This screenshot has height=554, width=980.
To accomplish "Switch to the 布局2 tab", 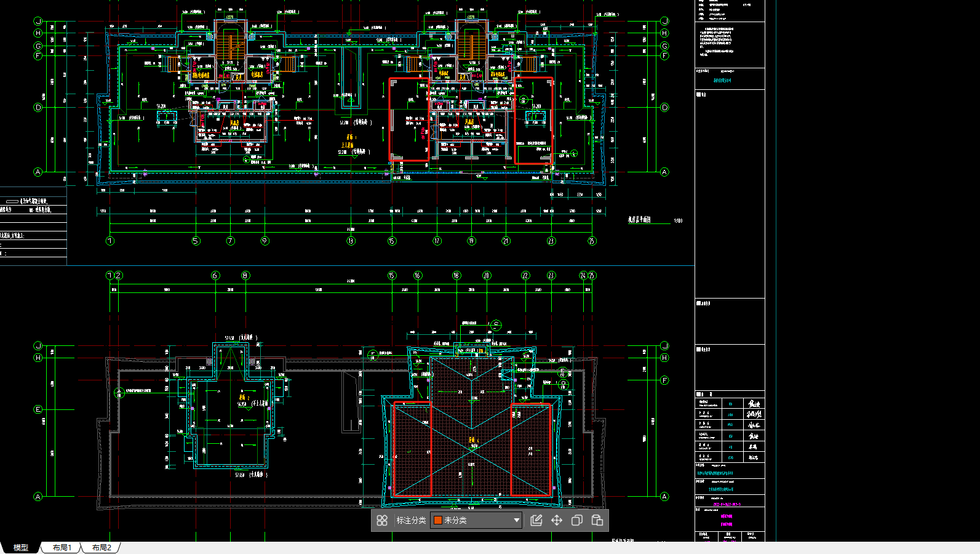I will (102, 547).
